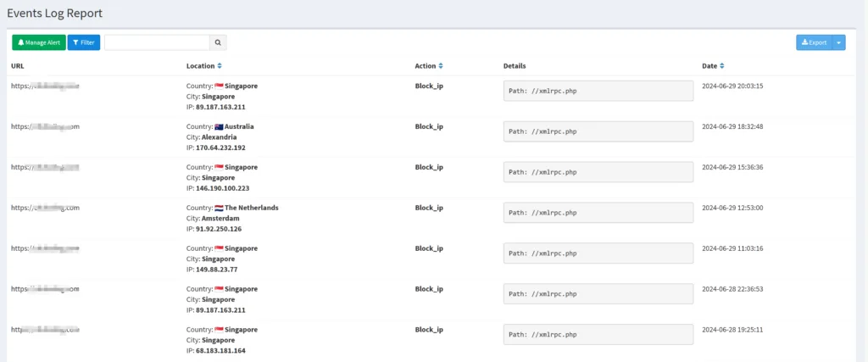
Task: Click date 2024-06-29 18:32:48
Action: click(x=732, y=126)
